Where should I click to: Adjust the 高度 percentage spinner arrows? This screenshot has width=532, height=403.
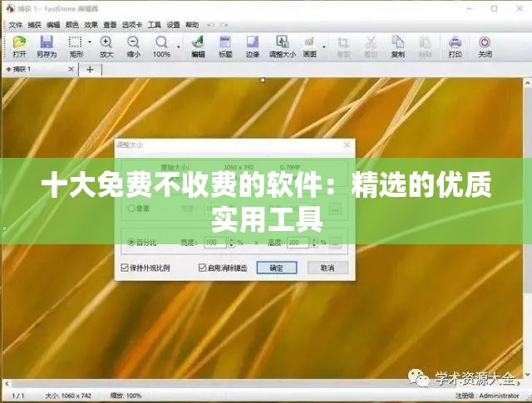tap(314, 242)
